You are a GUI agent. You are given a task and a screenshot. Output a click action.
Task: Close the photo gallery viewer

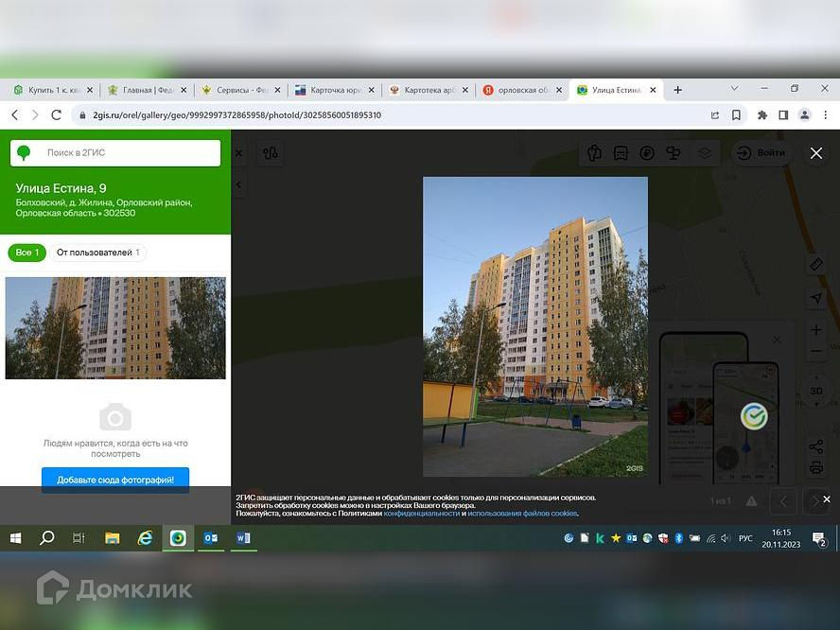816,153
